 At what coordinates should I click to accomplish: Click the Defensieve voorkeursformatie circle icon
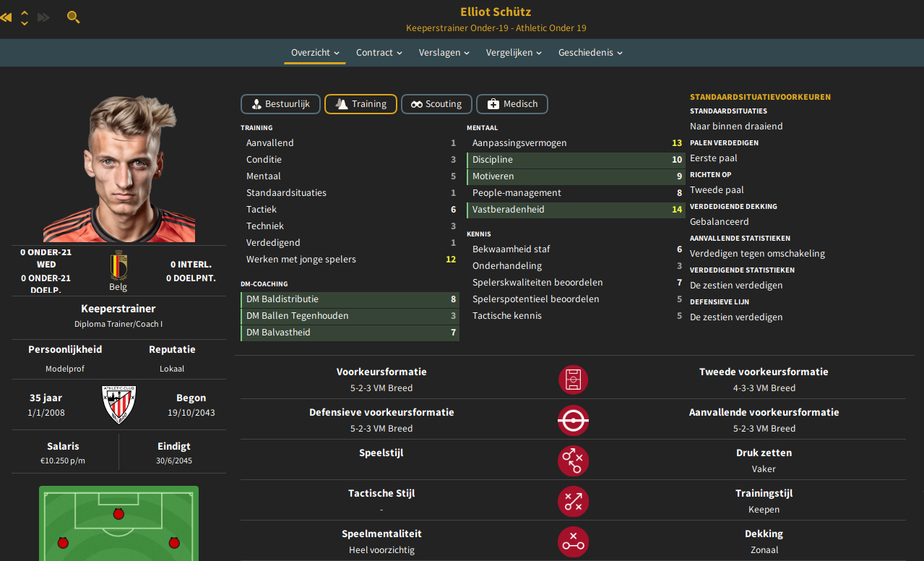(573, 420)
